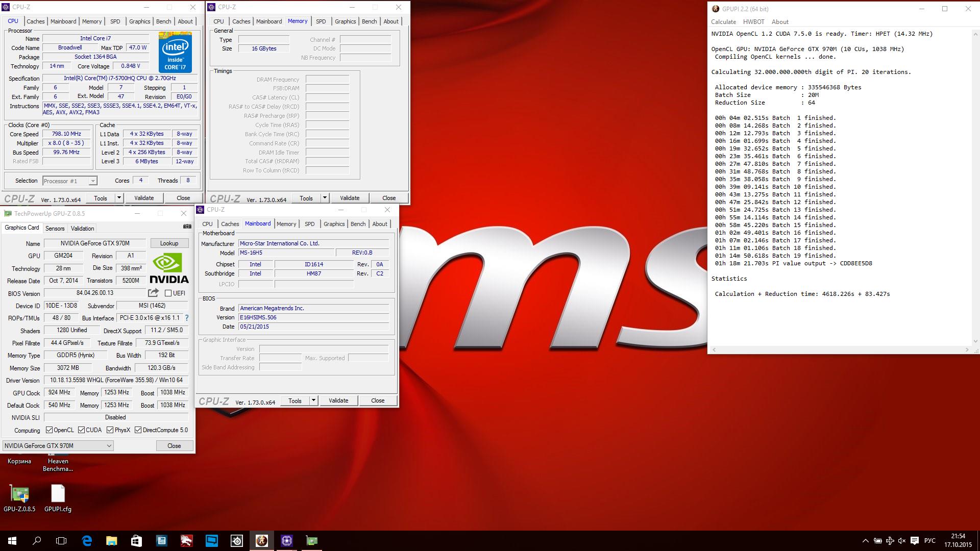Open Graphics tab in CPU-Z CPU window

(139, 21)
